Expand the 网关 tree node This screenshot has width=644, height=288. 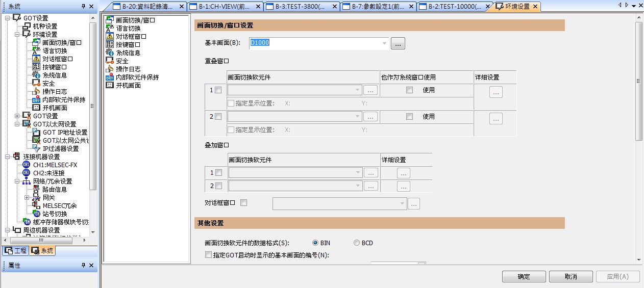pyautogui.click(x=27, y=198)
